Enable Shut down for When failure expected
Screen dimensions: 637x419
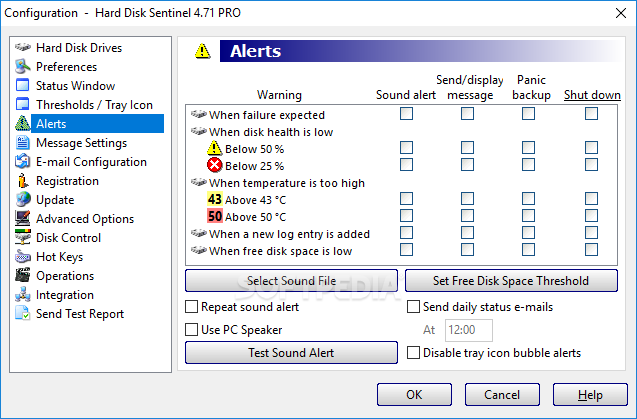click(x=592, y=114)
